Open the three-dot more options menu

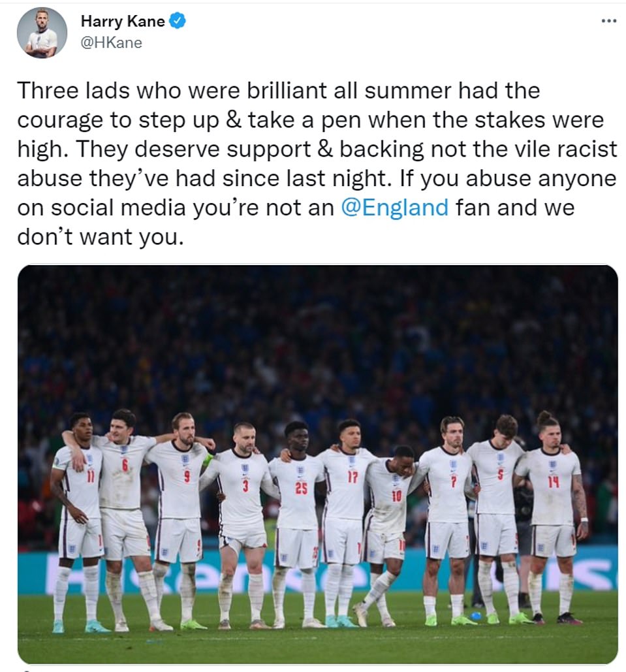click(x=609, y=20)
